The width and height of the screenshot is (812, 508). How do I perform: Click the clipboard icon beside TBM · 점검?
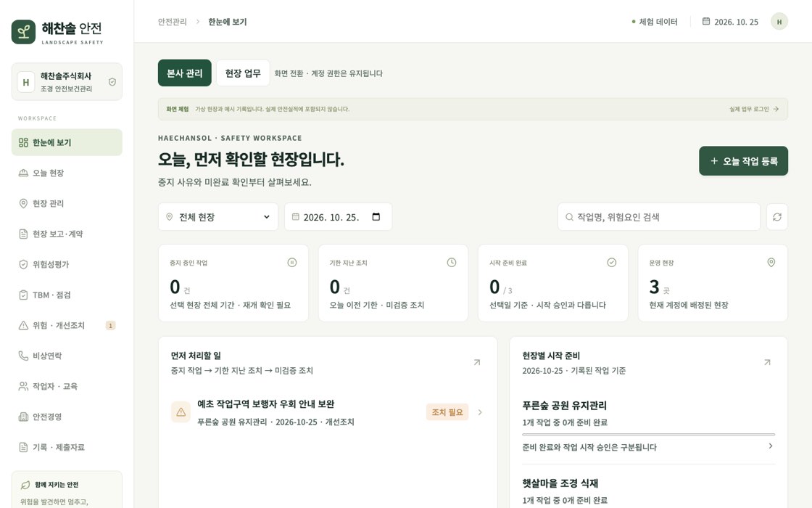coord(23,295)
